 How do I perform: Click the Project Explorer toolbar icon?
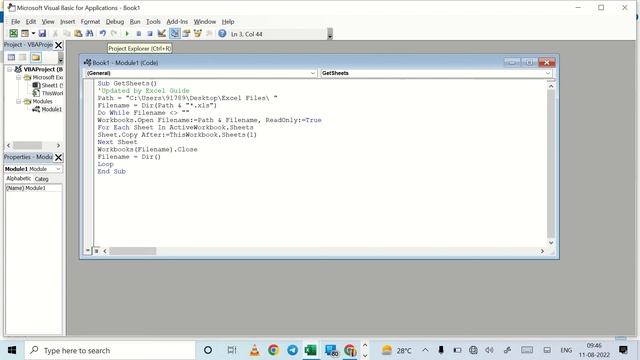(174, 33)
